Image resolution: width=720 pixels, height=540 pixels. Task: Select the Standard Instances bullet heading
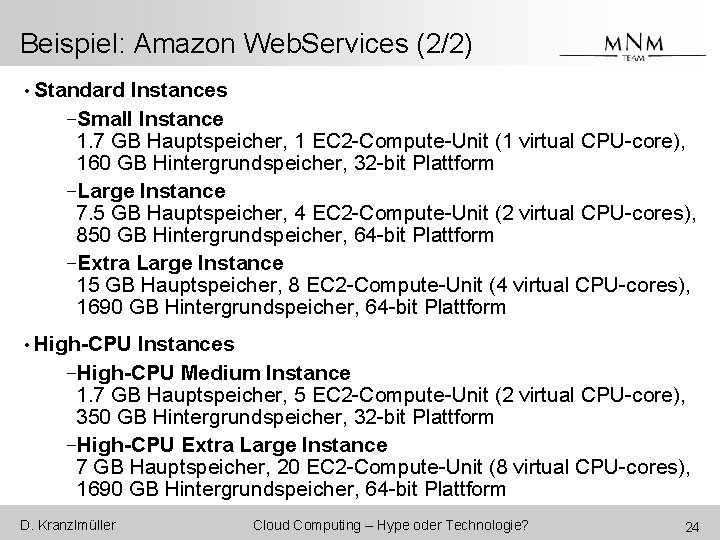coord(130,91)
